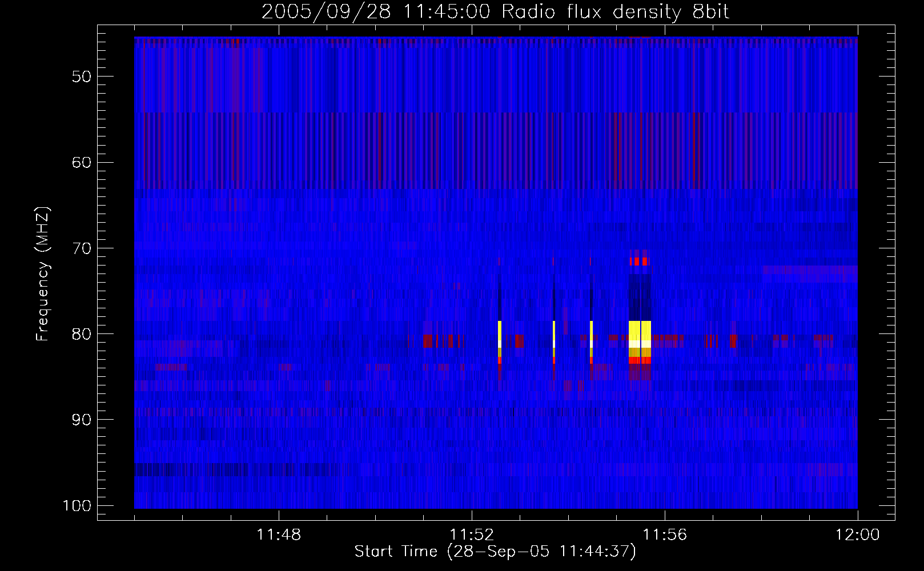
Task: Click the 80 frequency tick label
Action: [x=82, y=334]
